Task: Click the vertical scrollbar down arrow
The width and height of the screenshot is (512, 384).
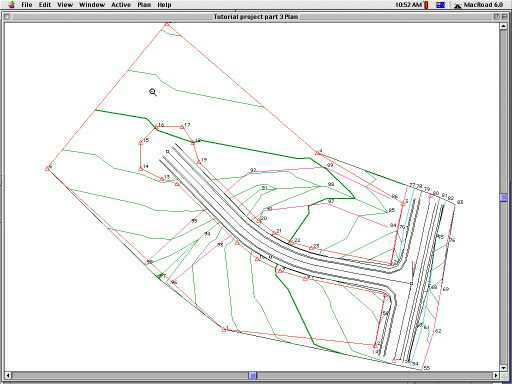Action: coord(504,368)
